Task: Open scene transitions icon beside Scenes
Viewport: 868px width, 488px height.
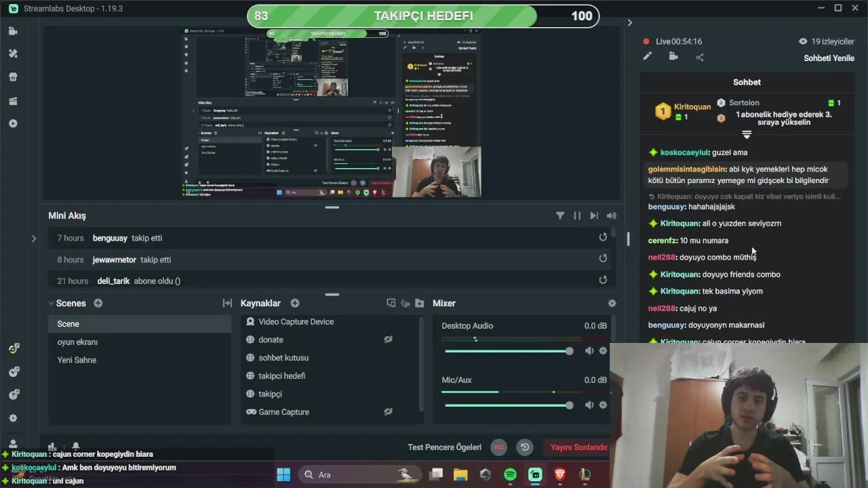Action: 227,303
